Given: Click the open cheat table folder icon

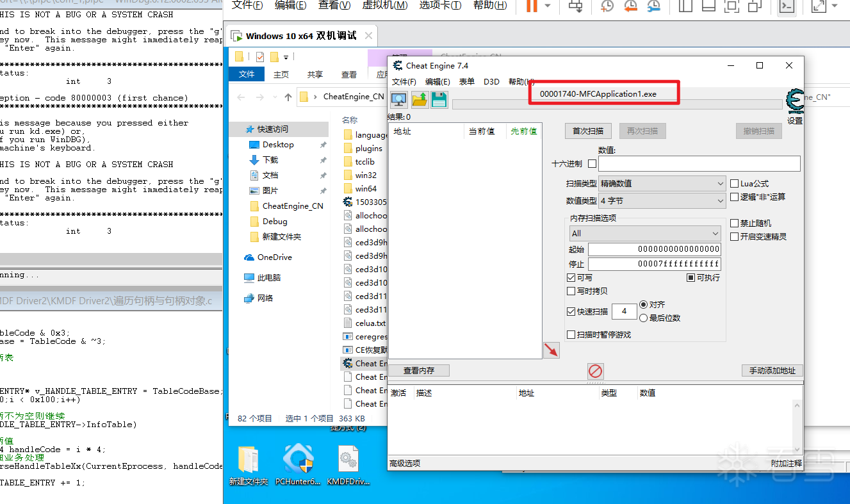Looking at the screenshot, I should tap(420, 99).
